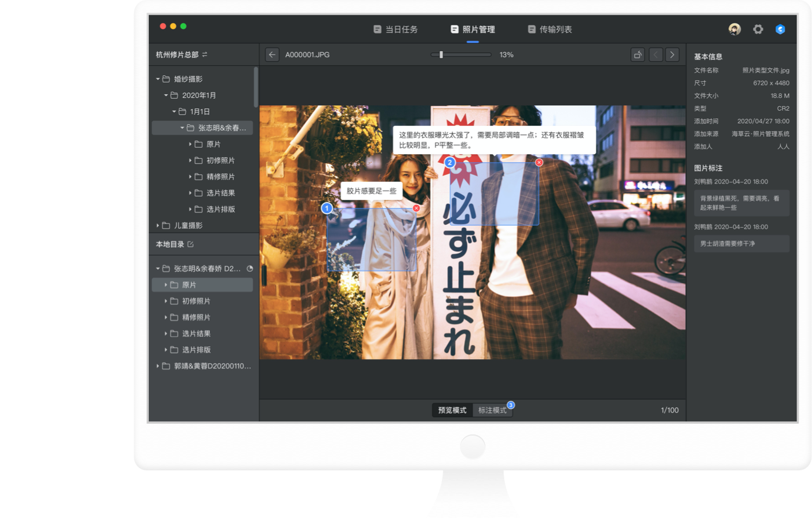Click the switch icon next to 杭州修片总部
The height and width of the screenshot is (518, 812).
point(205,55)
